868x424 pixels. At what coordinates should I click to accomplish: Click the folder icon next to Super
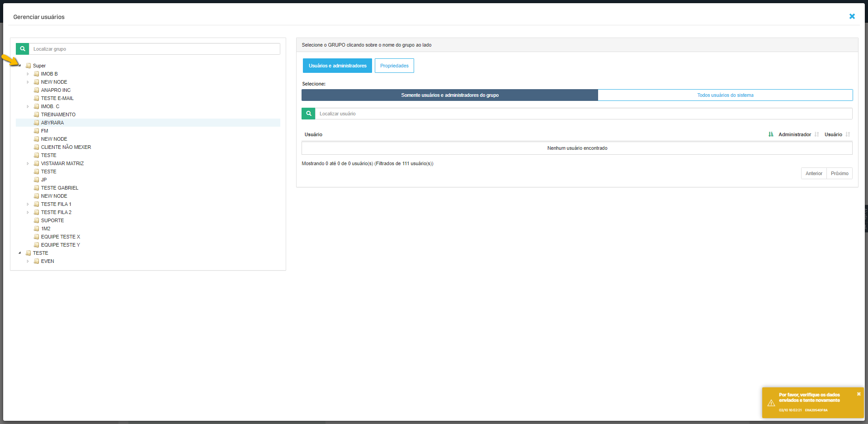[28, 66]
